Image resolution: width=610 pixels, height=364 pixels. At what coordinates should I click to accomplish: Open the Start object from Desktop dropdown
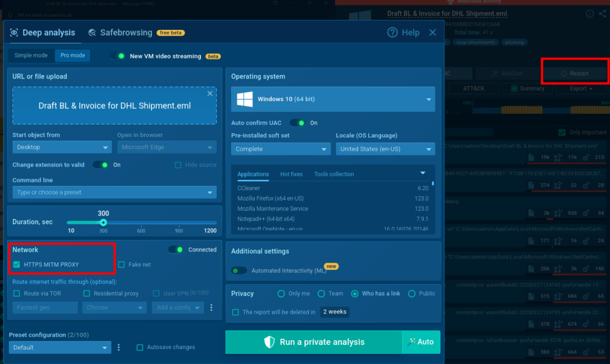tap(61, 147)
